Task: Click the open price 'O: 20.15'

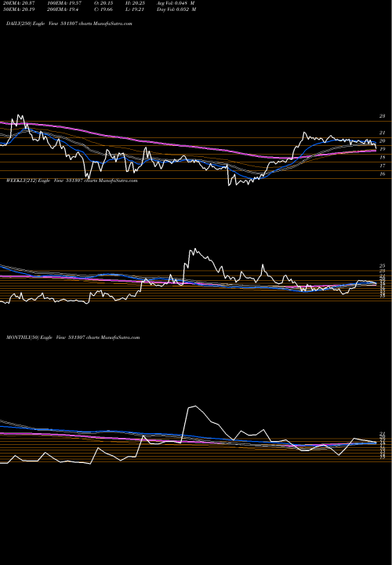Action: pos(104,3)
